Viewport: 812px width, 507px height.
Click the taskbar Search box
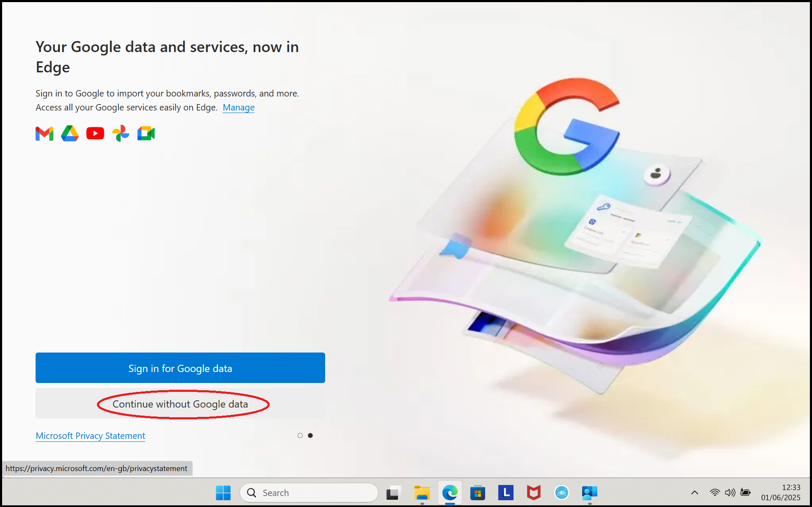pos(309,493)
